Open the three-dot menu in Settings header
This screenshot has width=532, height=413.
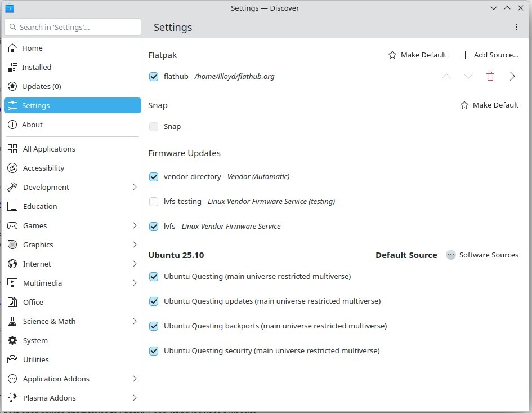click(x=516, y=27)
